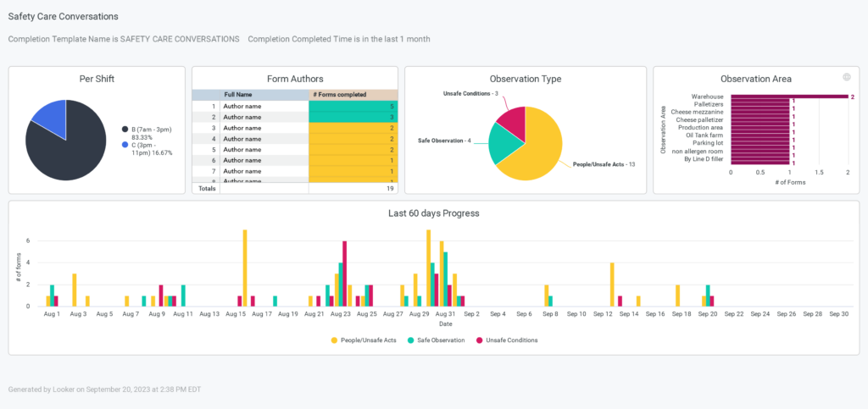Click the Cheese palletizer label
The width and height of the screenshot is (868, 409).
(x=699, y=119)
